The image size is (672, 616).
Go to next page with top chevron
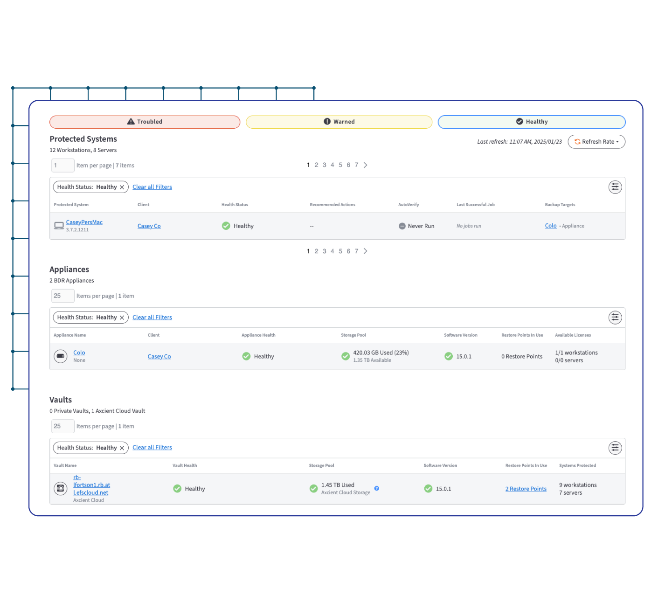[365, 165]
